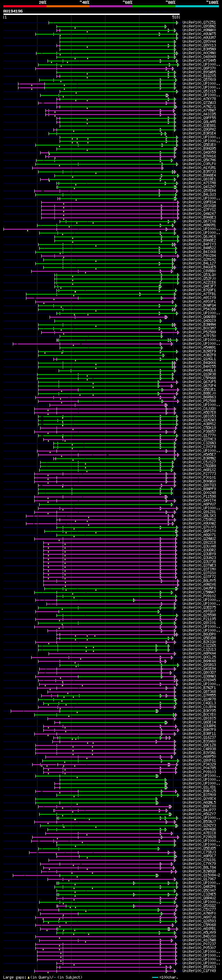Screen dimensions: 222x980
Task: Click the UniRef100_A5A5E7 entry
Action: pos(199,454)
